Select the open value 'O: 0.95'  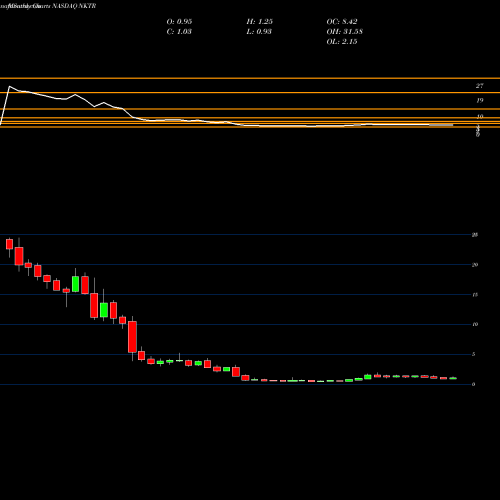pyautogui.click(x=179, y=21)
